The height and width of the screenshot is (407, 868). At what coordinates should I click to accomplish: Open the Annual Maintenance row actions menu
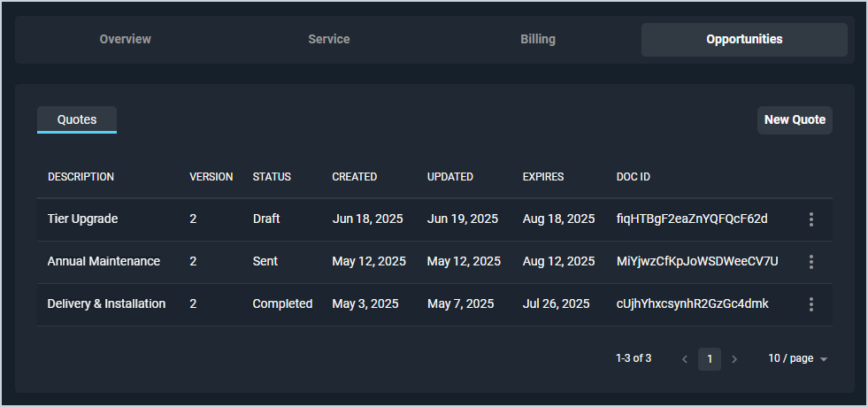coord(810,262)
